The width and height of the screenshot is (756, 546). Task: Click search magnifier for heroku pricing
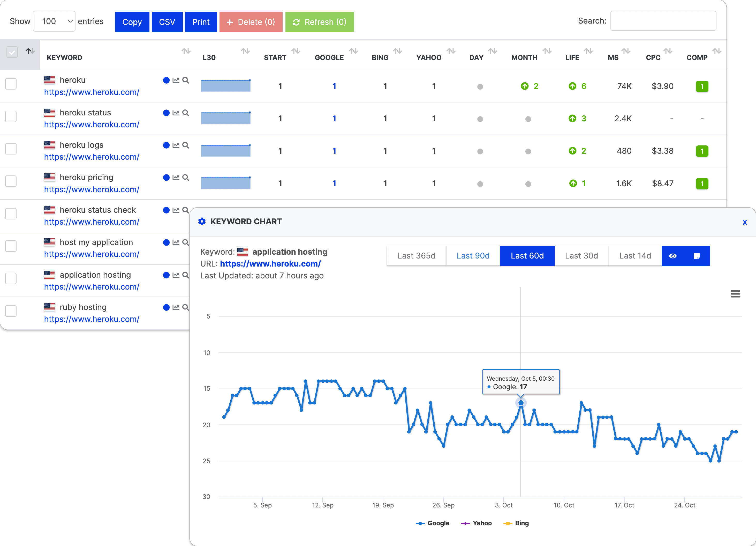pos(186,178)
